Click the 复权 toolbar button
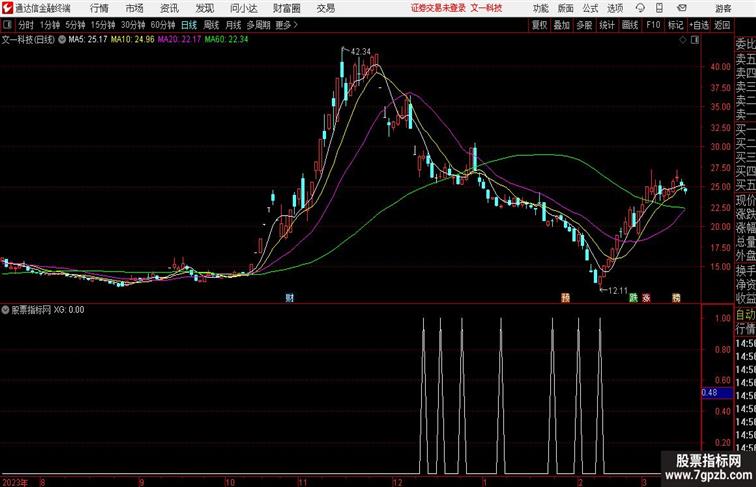The width and height of the screenshot is (756, 487). point(539,25)
